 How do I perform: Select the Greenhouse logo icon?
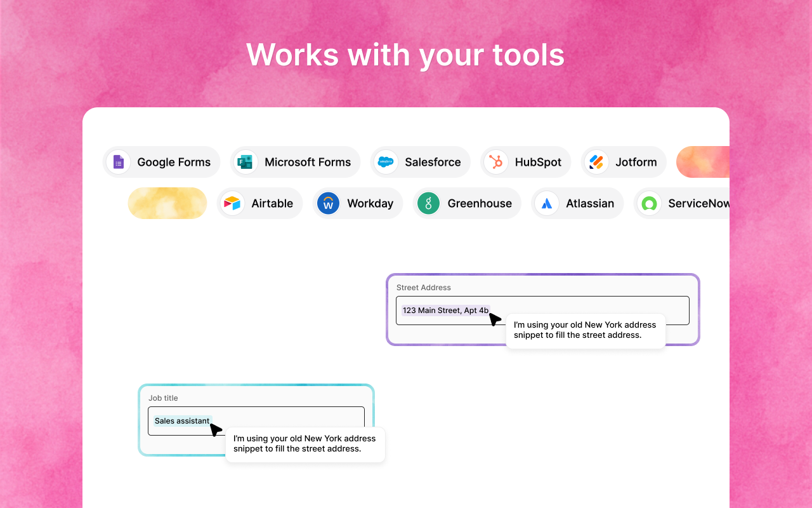[x=428, y=203]
